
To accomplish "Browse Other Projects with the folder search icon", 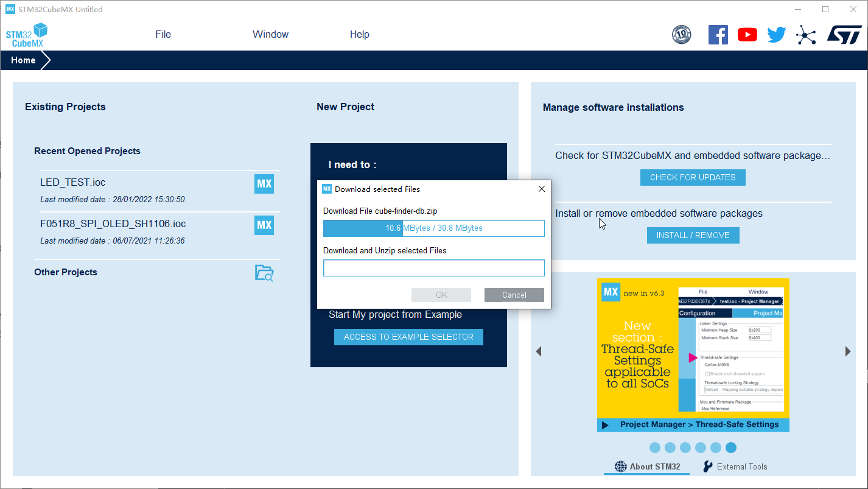I will 264,273.
